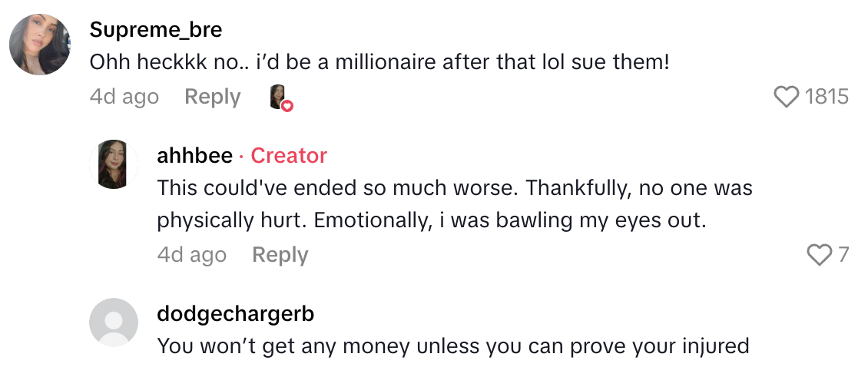Like the Supreme_bre comment with the heart icon
Viewport: 868px width, 367px height.
(787, 97)
